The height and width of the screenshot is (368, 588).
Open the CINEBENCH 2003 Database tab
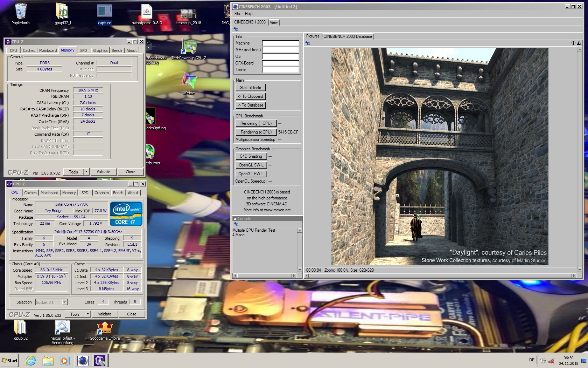point(348,36)
